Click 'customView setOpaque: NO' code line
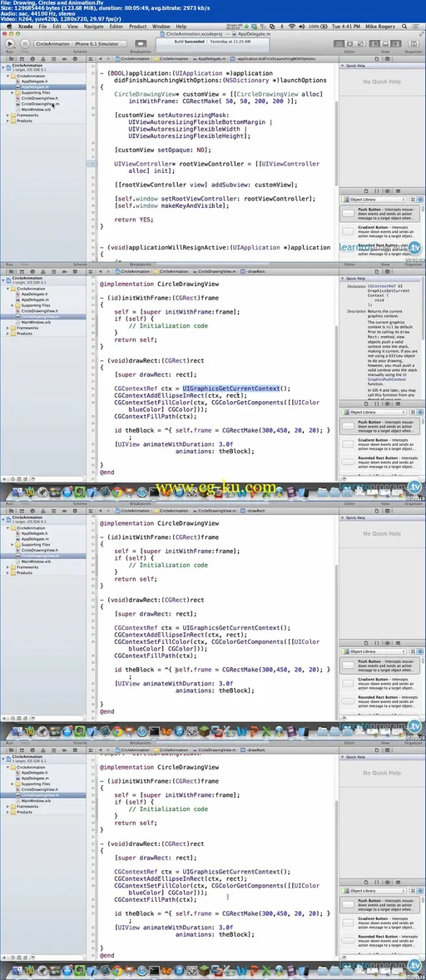This screenshot has height=980, width=426. (x=163, y=150)
